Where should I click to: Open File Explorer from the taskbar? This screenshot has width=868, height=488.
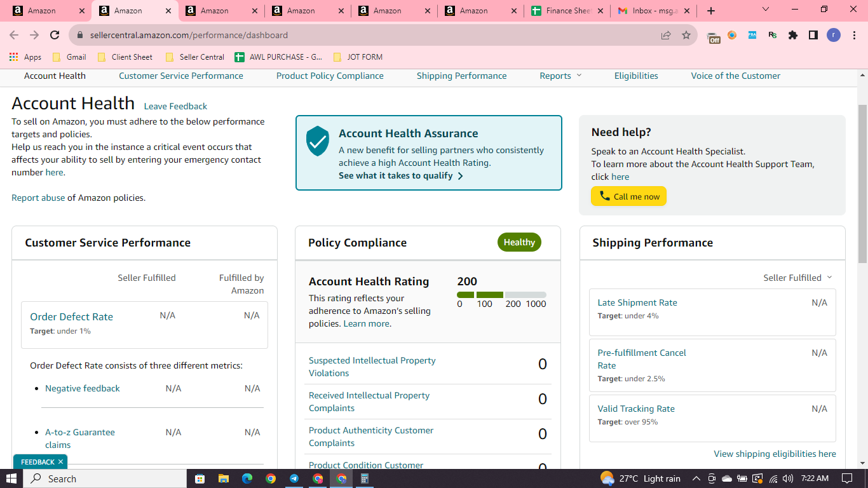point(223,478)
